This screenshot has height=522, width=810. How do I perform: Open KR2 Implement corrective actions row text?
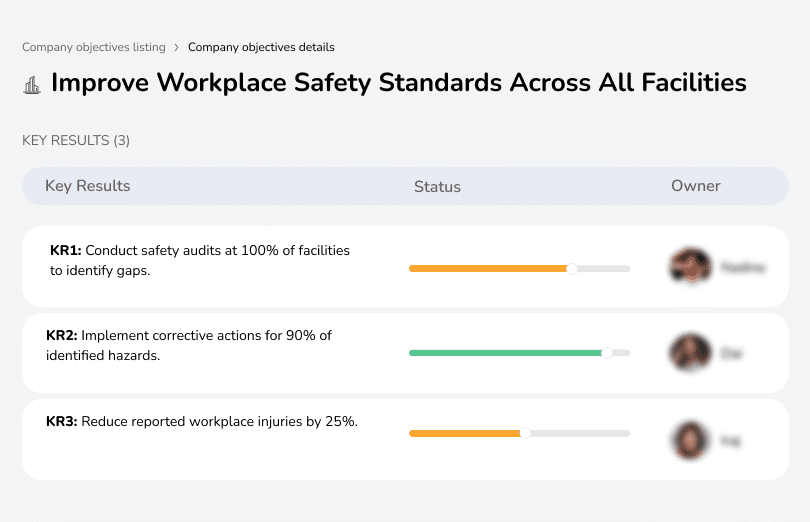pos(189,345)
